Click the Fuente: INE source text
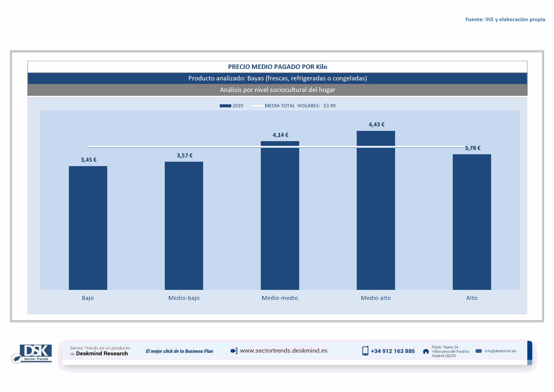554x392 pixels. (505, 19)
